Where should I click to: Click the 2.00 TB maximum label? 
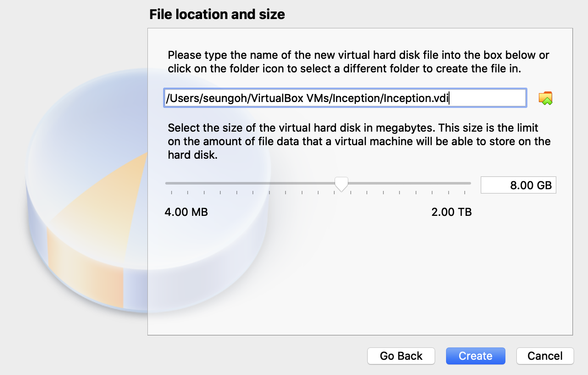[451, 212]
